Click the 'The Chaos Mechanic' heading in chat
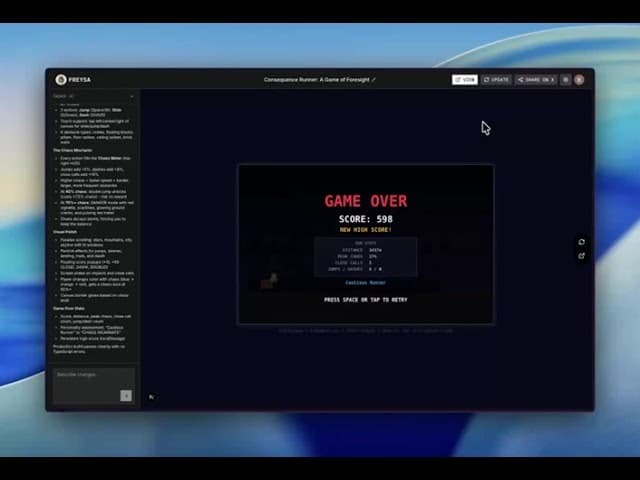 (x=73, y=150)
